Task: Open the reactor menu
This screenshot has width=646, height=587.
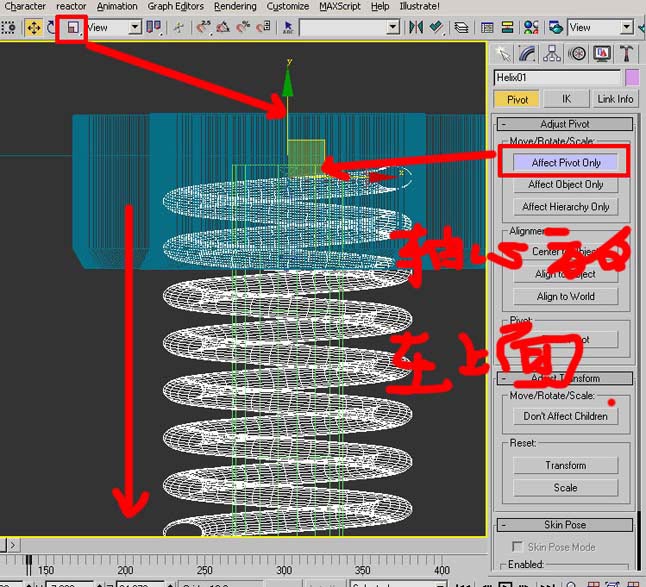Action: 71,6
